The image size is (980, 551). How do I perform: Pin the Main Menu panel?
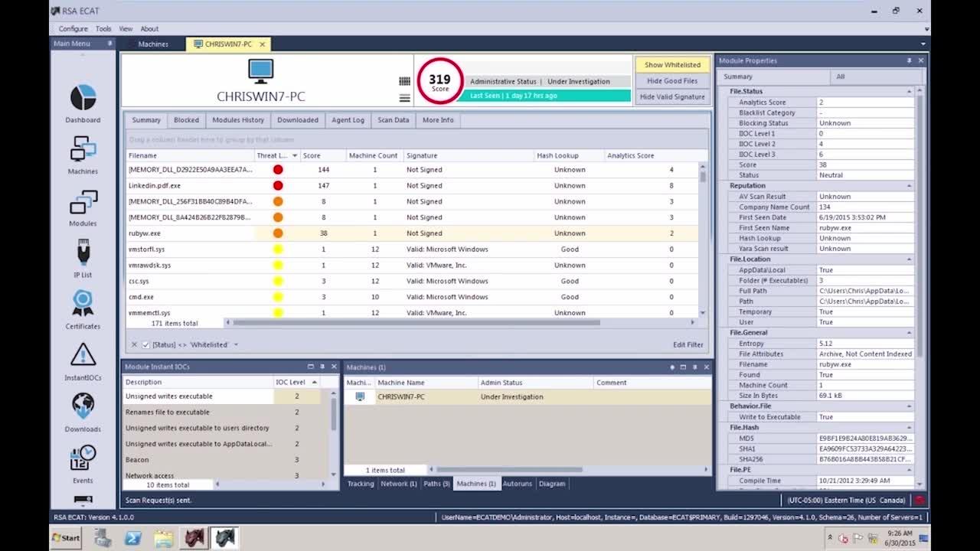[109, 44]
